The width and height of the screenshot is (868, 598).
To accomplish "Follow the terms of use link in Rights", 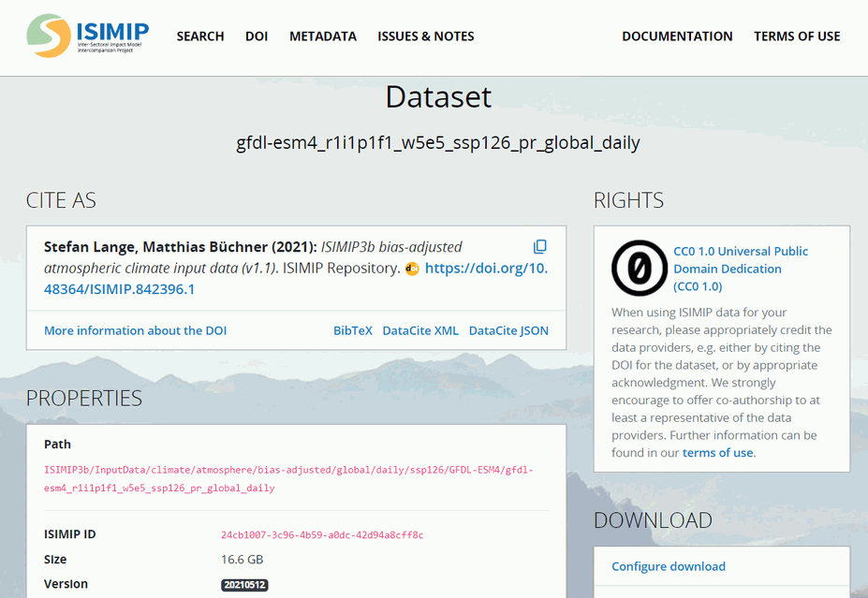I will [717, 453].
